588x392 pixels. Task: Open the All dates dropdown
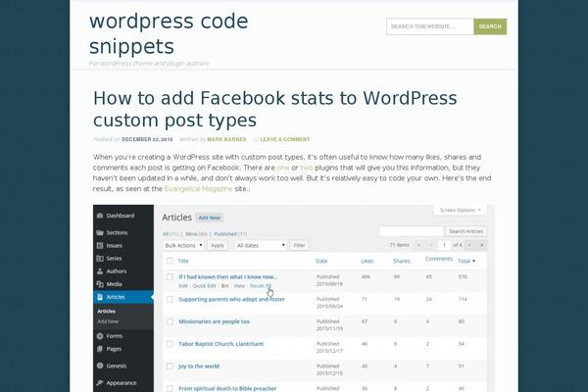[x=261, y=245]
